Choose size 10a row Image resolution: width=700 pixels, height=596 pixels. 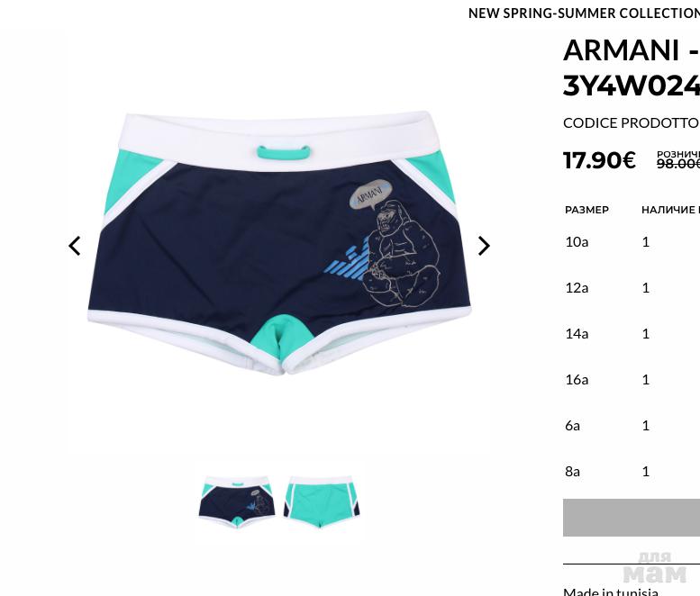632,242
